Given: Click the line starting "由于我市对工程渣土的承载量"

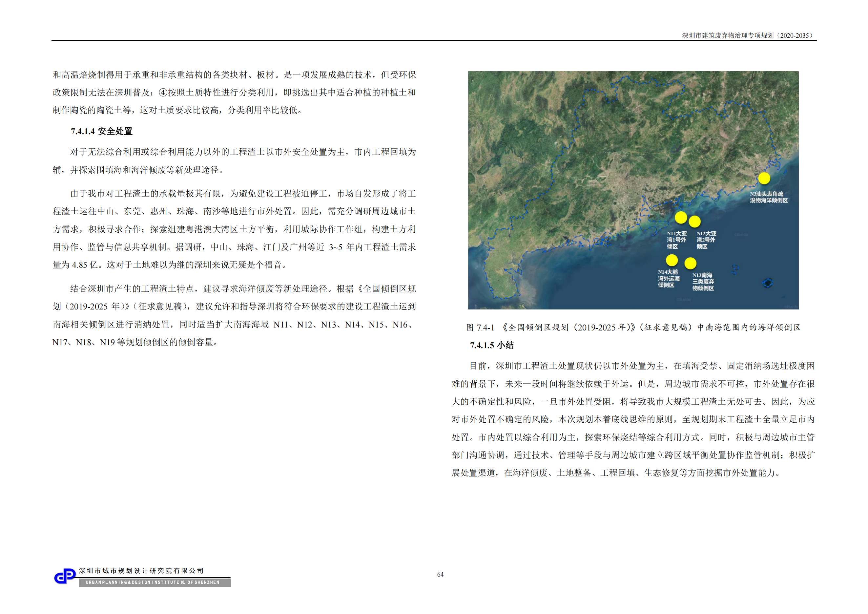Looking at the screenshot, I should tap(243, 194).
